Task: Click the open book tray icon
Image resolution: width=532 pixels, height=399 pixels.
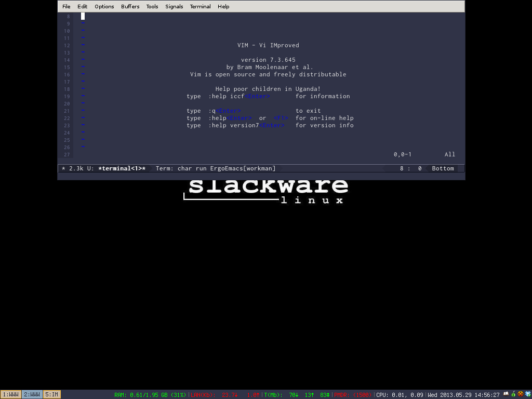Action: click(506, 394)
